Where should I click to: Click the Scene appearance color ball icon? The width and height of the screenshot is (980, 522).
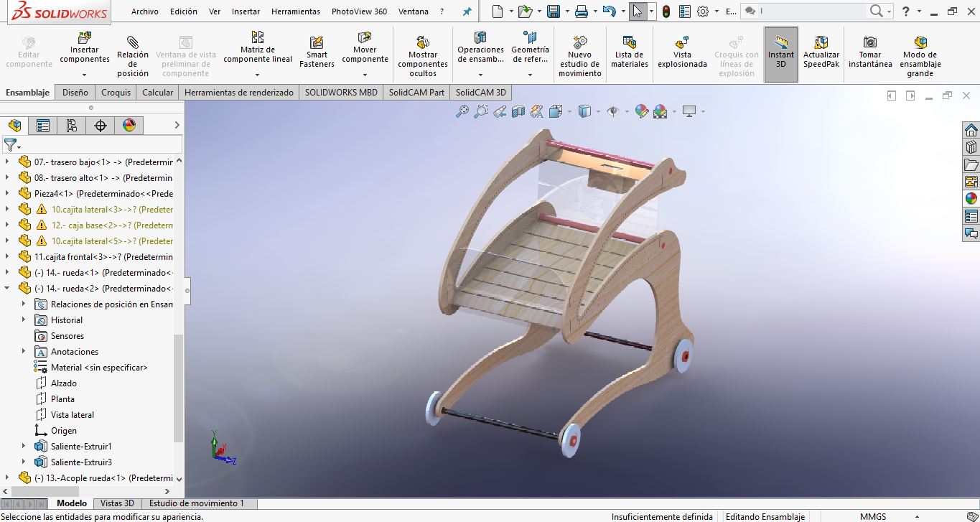(660, 111)
